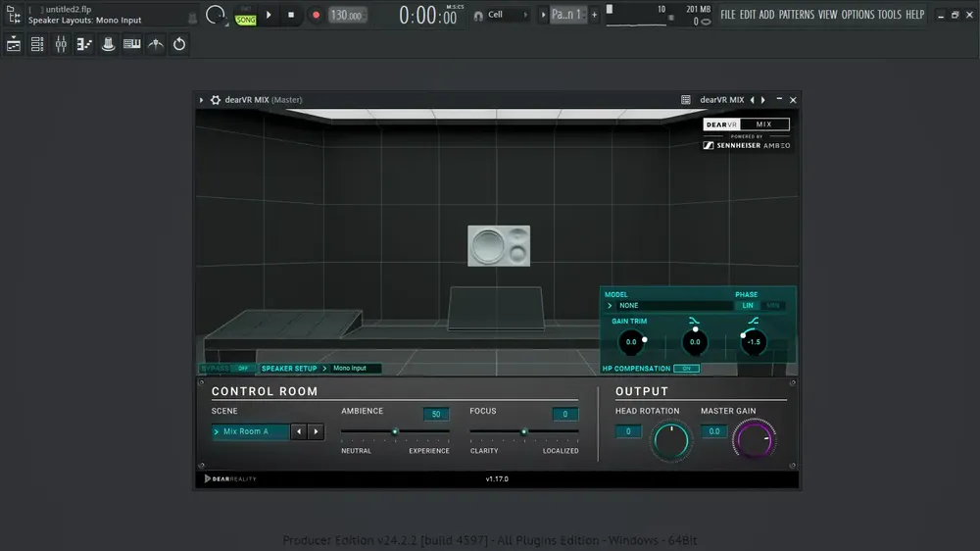Click the circular undo history icon
The width and height of the screenshot is (980, 551).
(x=179, y=44)
